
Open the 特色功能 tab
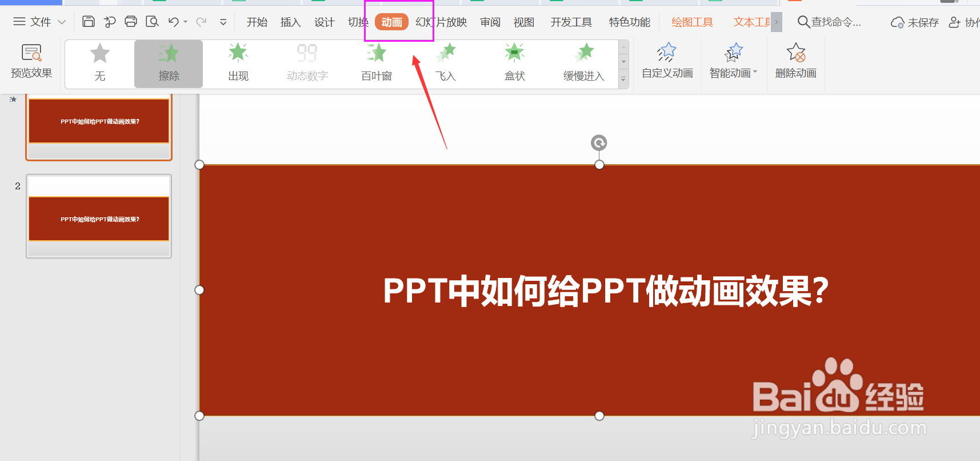click(630, 22)
